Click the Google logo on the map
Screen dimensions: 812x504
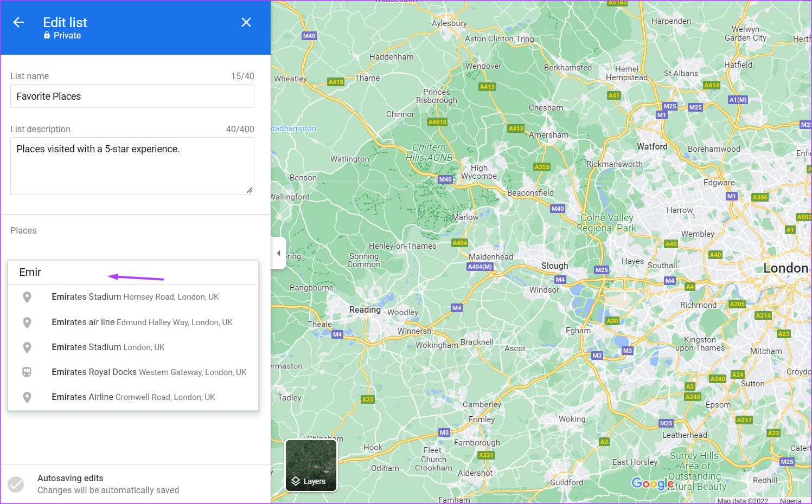[x=652, y=483]
